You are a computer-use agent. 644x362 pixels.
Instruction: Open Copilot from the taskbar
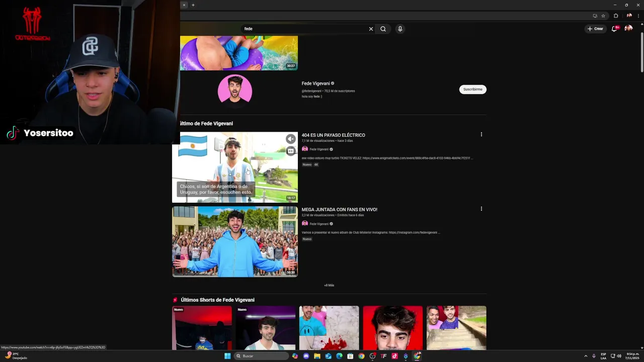[x=295, y=356]
